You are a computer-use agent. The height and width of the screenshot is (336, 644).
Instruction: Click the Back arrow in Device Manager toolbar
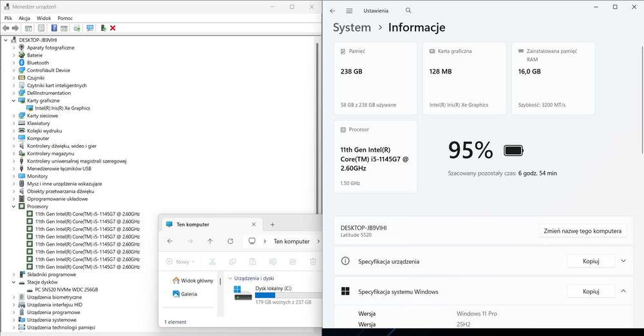pos(6,28)
